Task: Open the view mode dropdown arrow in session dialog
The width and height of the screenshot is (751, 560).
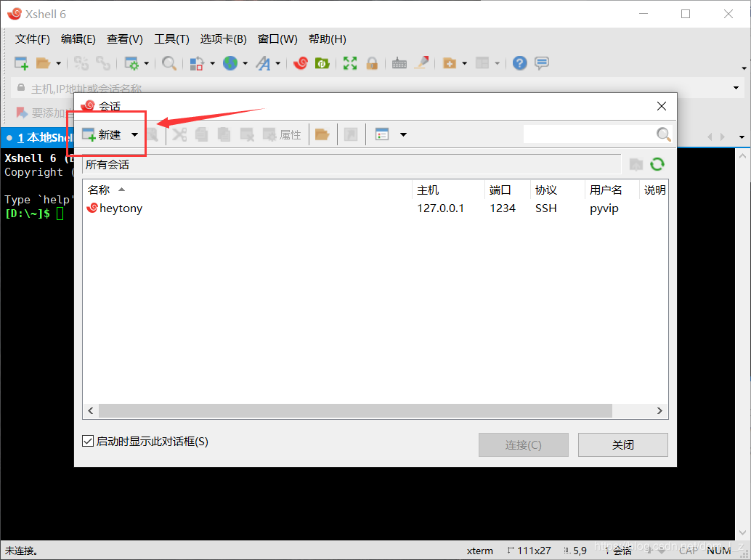Action: click(x=403, y=134)
